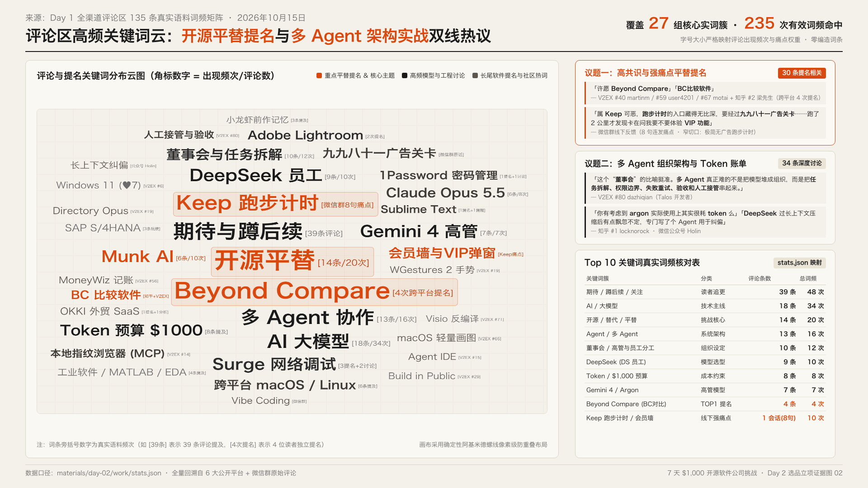Click the Claude Opus 5.5 keyword
This screenshot has height=488, width=868.
tap(445, 193)
